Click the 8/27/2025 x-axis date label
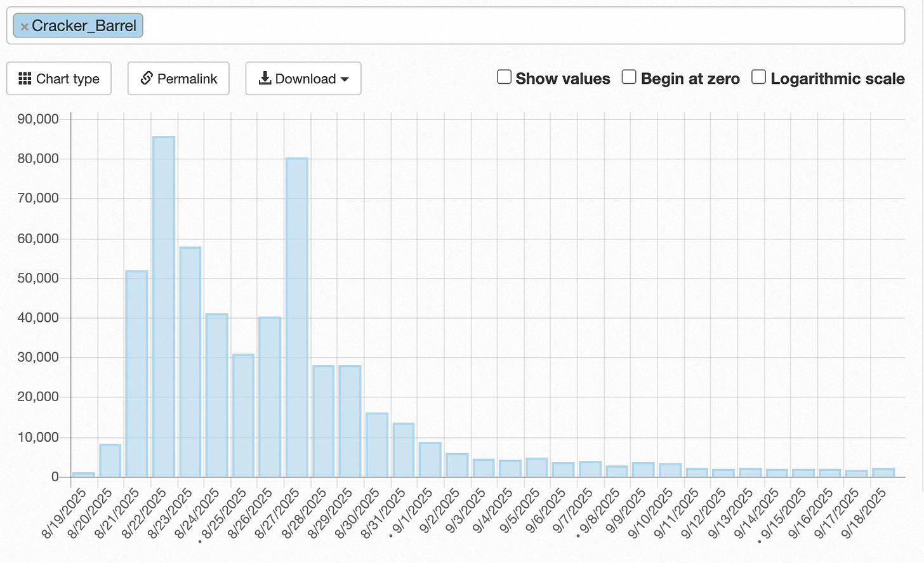Viewport: 924px width, 563px height. (277, 514)
